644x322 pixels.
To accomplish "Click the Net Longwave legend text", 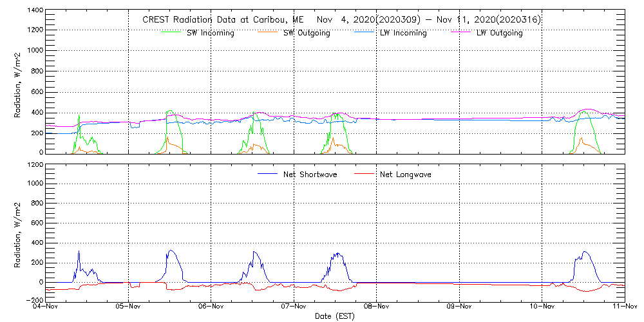I will coord(405,175).
